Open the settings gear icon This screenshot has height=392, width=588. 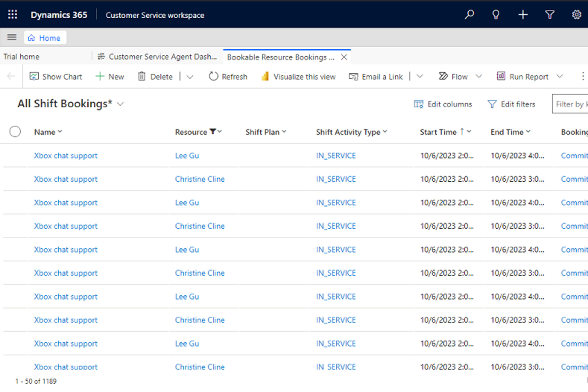coord(577,15)
